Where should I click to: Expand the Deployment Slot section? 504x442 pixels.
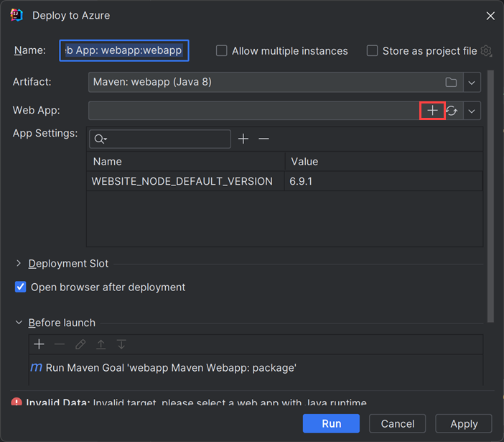click(19, 264)
